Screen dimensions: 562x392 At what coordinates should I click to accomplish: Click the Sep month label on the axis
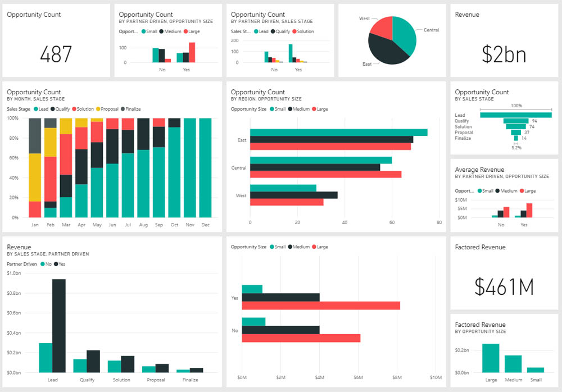[159, 225]
